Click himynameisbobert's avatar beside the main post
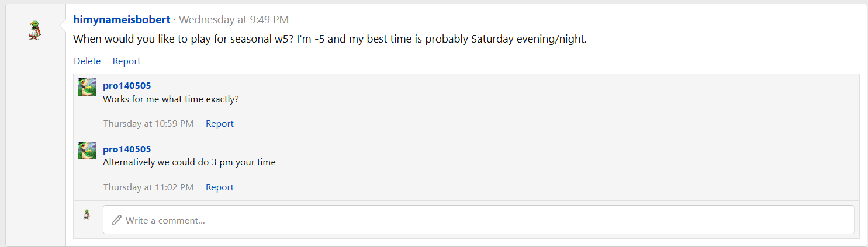 tap(34, 30)
